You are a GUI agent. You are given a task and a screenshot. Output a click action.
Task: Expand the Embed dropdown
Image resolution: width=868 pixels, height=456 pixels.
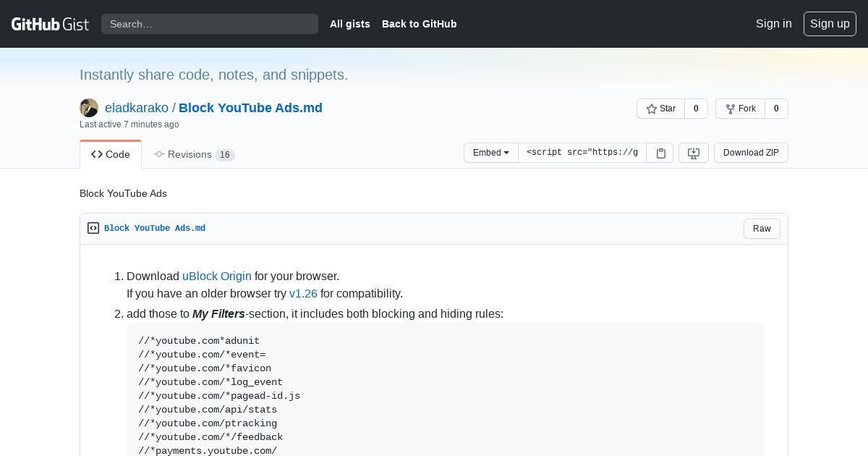[491, 153]
